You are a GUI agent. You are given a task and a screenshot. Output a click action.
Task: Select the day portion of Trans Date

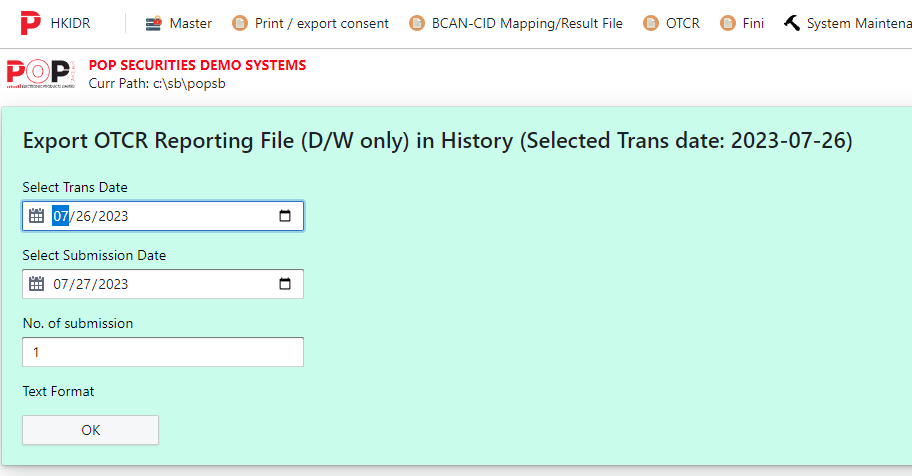[x=83, y=216]
